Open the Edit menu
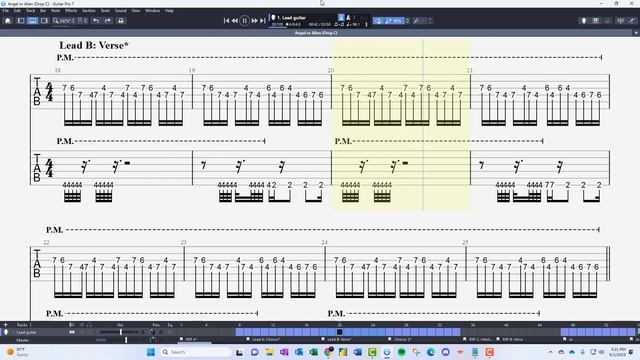 [x=17, y=11]
